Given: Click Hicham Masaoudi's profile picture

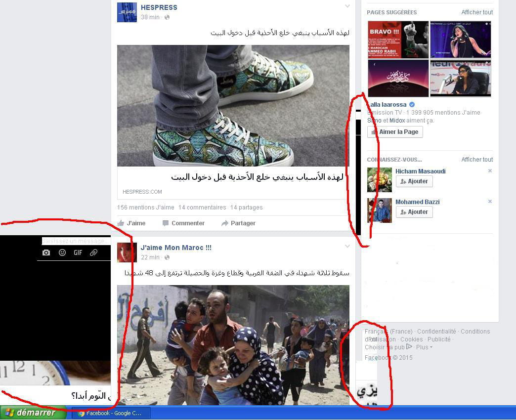Looking at the screenshot, I should pyautogui.click(x=380, y=180).
